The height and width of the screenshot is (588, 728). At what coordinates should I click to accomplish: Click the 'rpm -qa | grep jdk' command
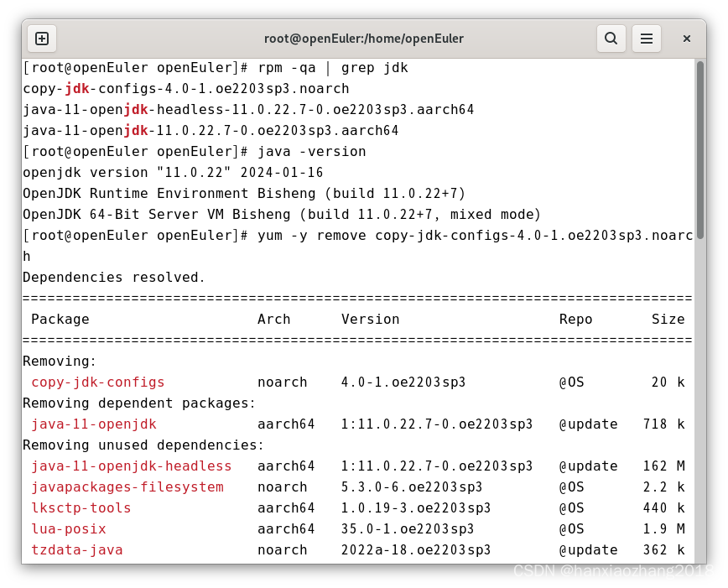(333, 68)
